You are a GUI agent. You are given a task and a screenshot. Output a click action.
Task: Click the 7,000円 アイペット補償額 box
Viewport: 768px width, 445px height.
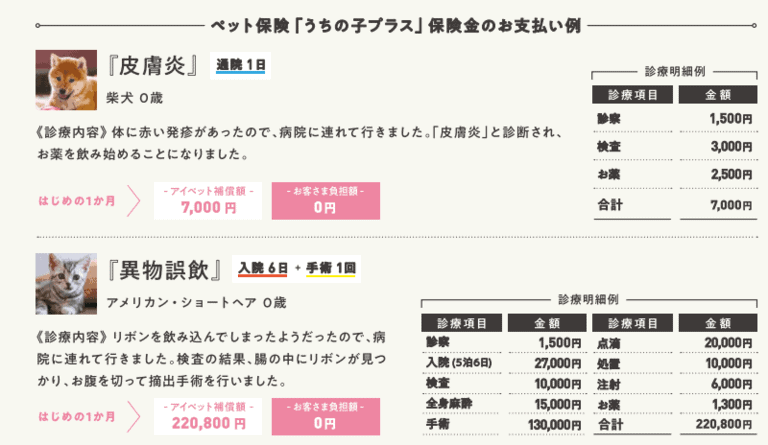pyautogui.click(x=209, y=201)
